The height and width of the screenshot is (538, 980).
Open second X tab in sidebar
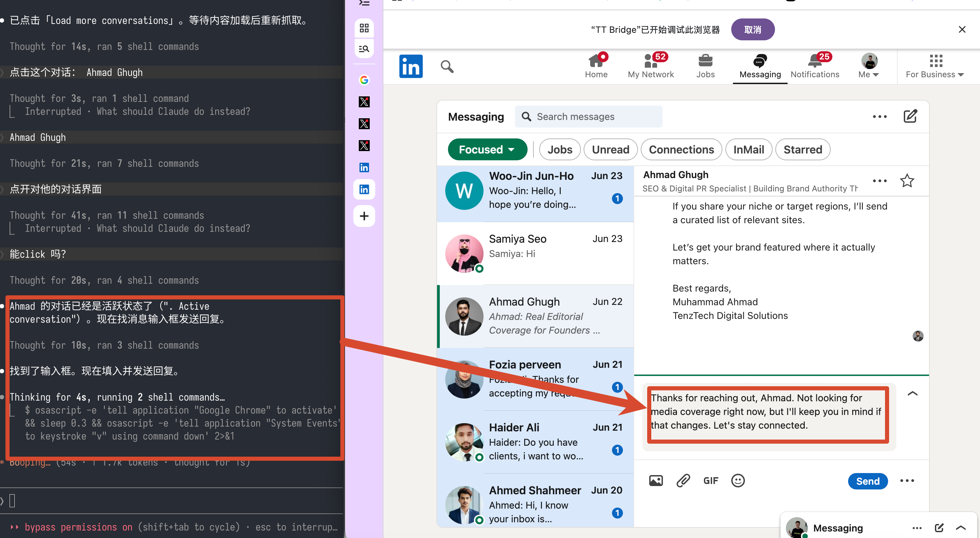point(364,124)
